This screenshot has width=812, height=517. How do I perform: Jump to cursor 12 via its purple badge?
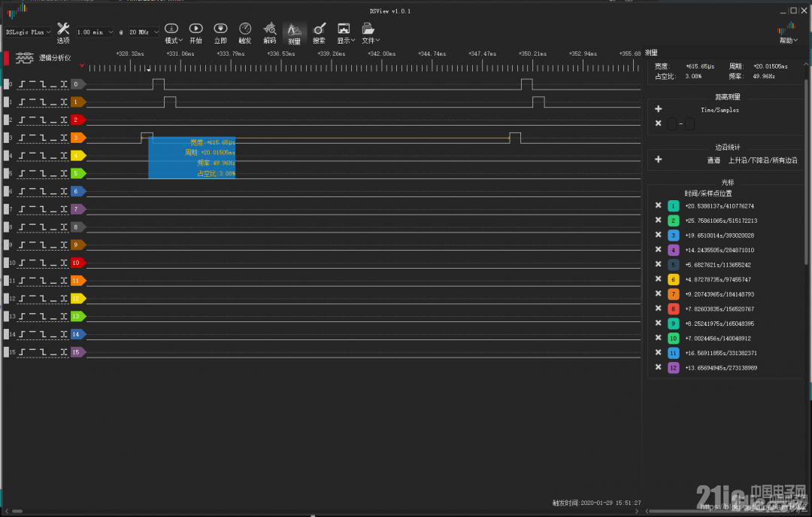point(673,368)
